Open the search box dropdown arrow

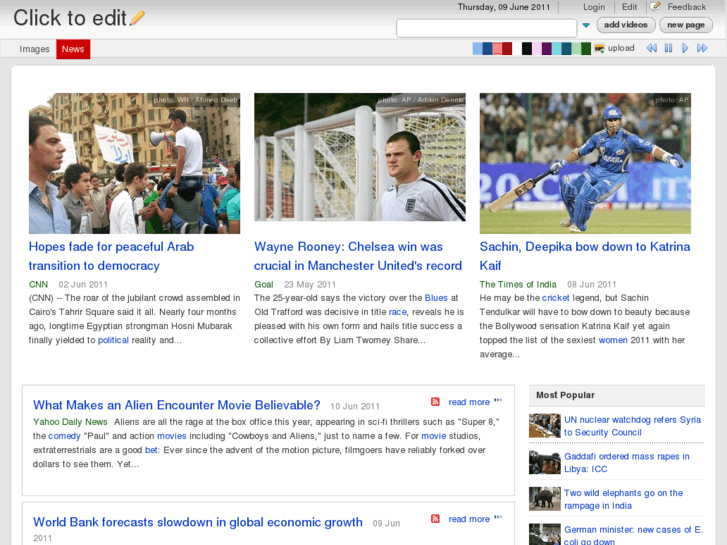click(x=586, y=26)
